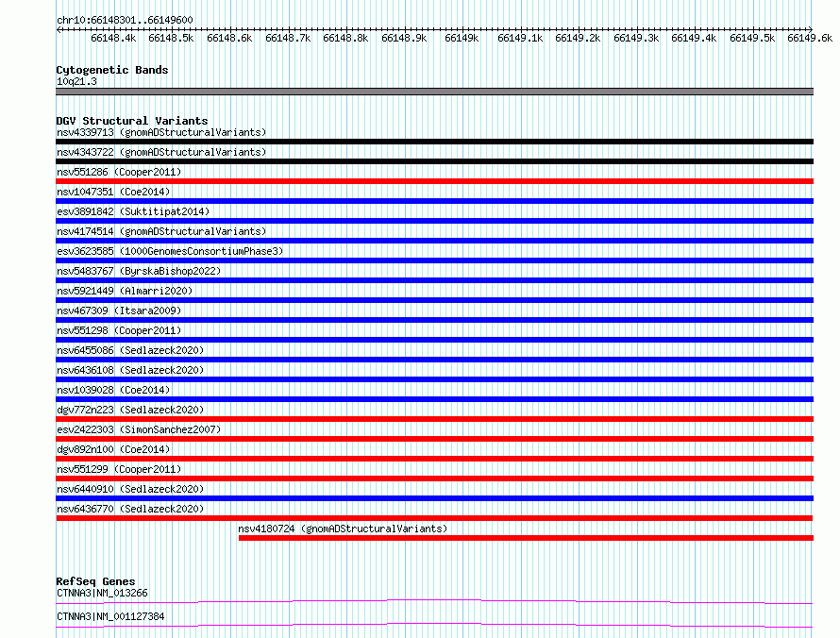Click the gray 10q21.3 cytogenetic band bar
The height and width of the screenshot is (638, 840).
[x=434, y=92]
